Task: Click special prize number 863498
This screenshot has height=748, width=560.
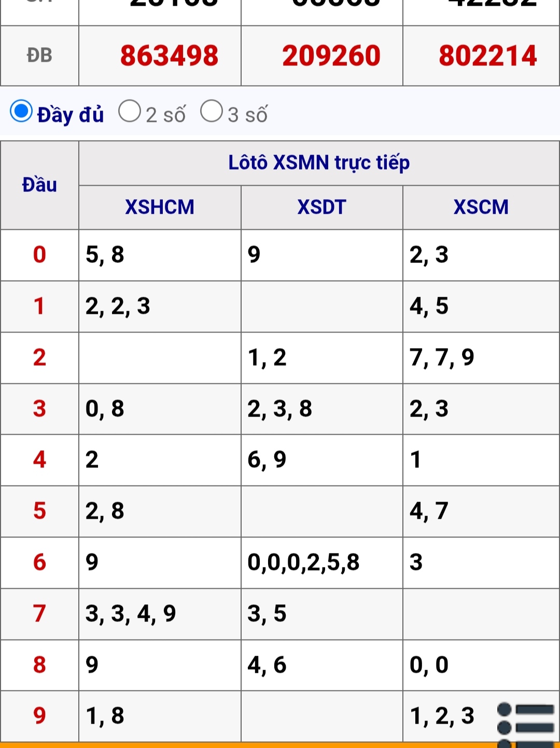Action: coord(169,56)
